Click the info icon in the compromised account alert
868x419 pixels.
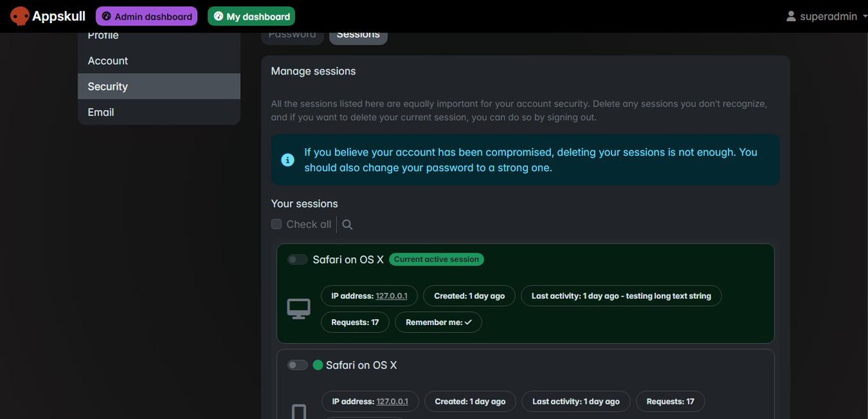(x=288, y=160)
